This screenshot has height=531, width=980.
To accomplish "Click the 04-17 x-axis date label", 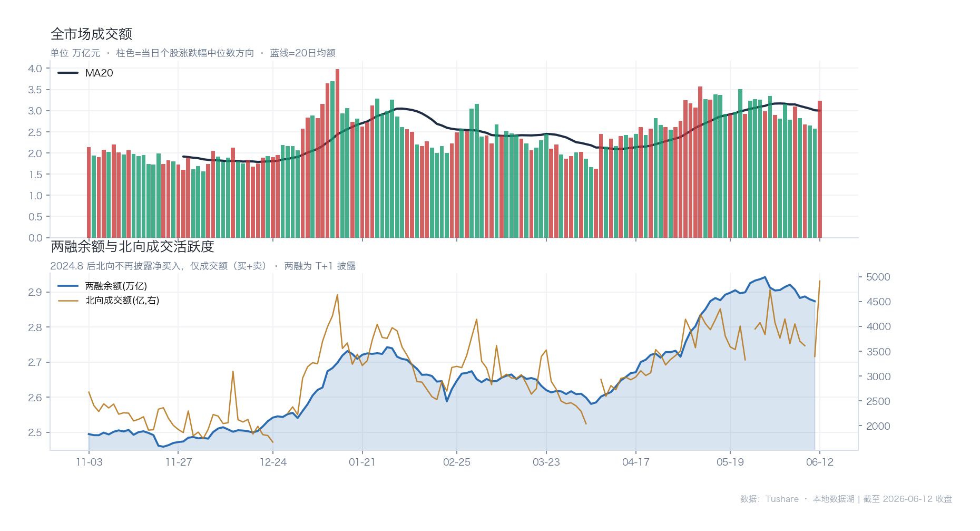I will coord(636,462).
